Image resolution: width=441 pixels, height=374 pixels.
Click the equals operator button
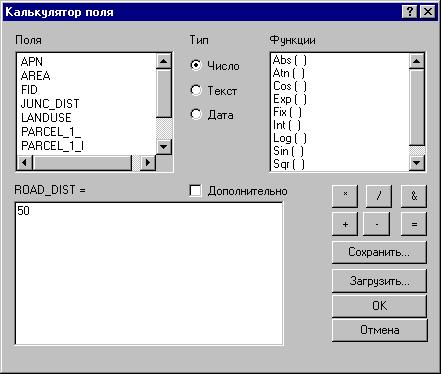pos(414,224)
